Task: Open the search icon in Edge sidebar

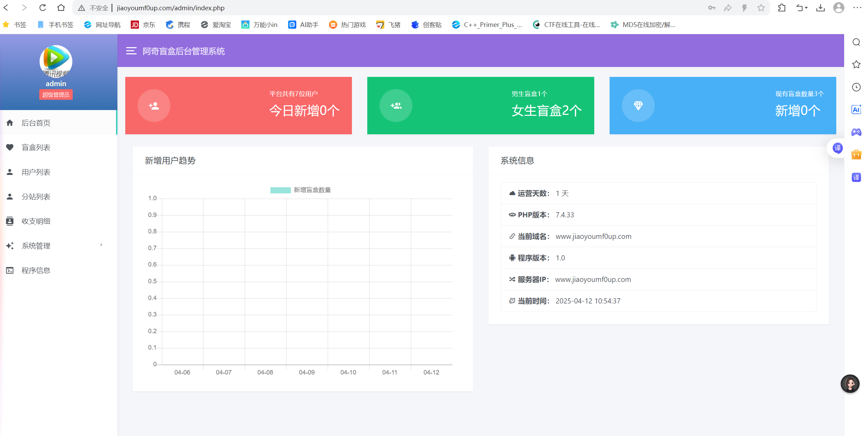Action: 856,42
